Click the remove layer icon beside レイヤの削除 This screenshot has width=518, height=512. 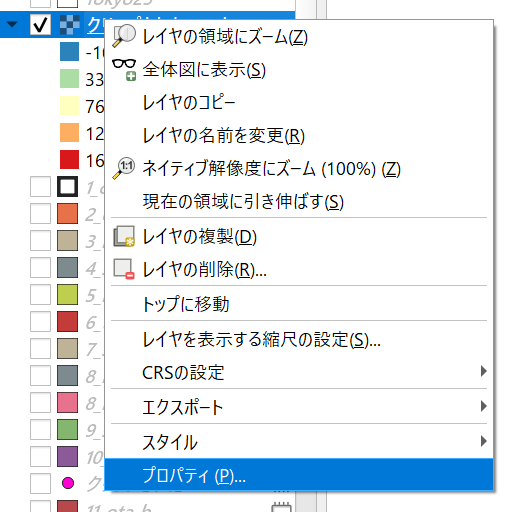click(124, 269)
